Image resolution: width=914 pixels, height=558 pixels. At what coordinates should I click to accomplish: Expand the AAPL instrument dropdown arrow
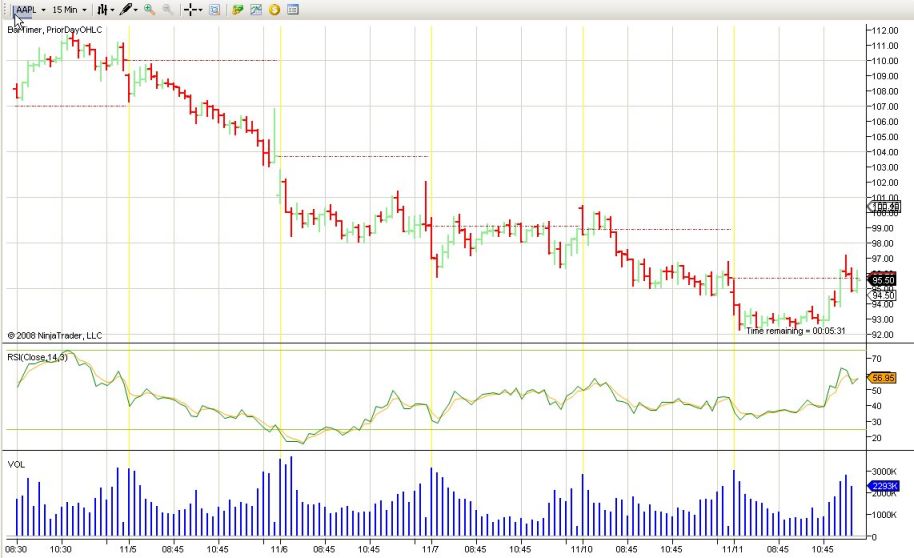pyautogui.click(x=43, y=10)
